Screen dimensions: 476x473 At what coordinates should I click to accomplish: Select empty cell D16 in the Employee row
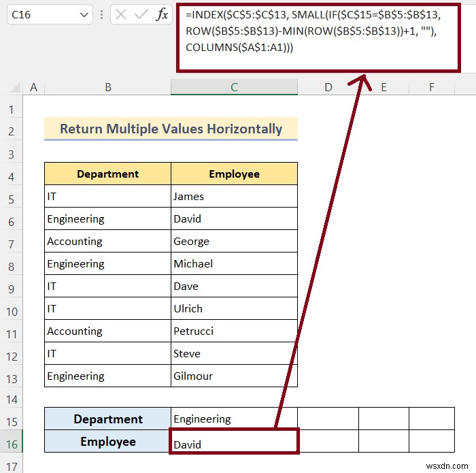tap(328, 441)
